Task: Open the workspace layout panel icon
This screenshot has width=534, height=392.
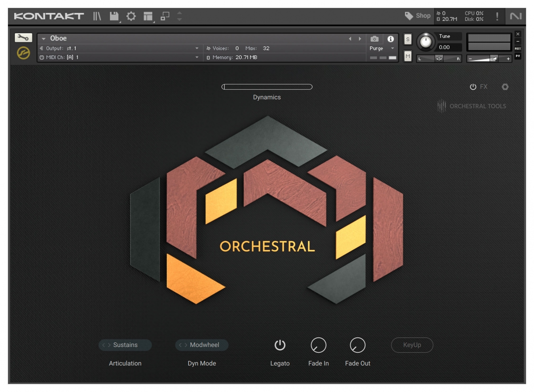Action: click(148, 16)
